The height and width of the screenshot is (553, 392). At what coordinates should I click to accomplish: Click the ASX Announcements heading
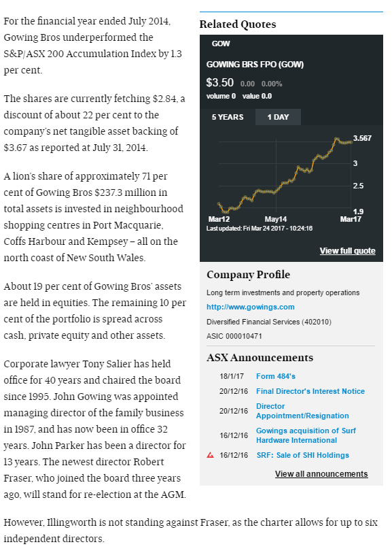tap(260, 358)
